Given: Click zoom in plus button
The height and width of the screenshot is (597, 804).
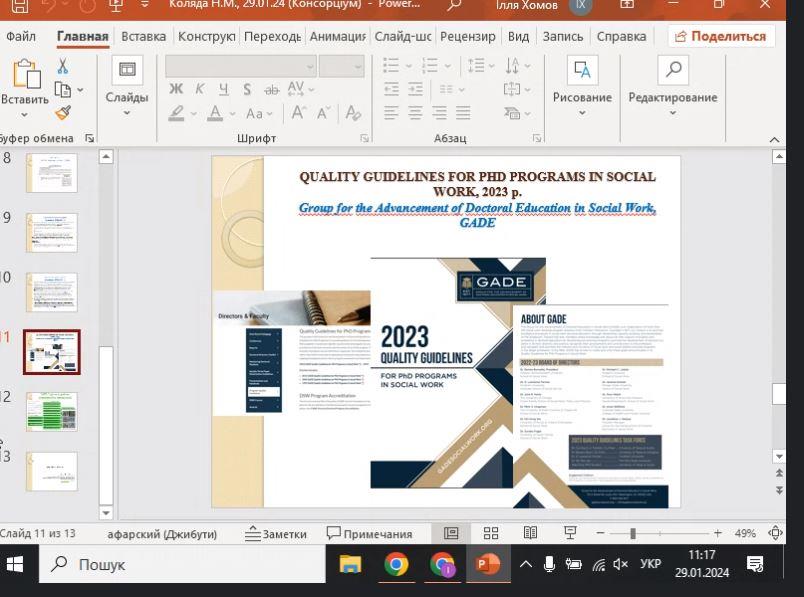Looking at the screenshot, I should tap(718, 533).
